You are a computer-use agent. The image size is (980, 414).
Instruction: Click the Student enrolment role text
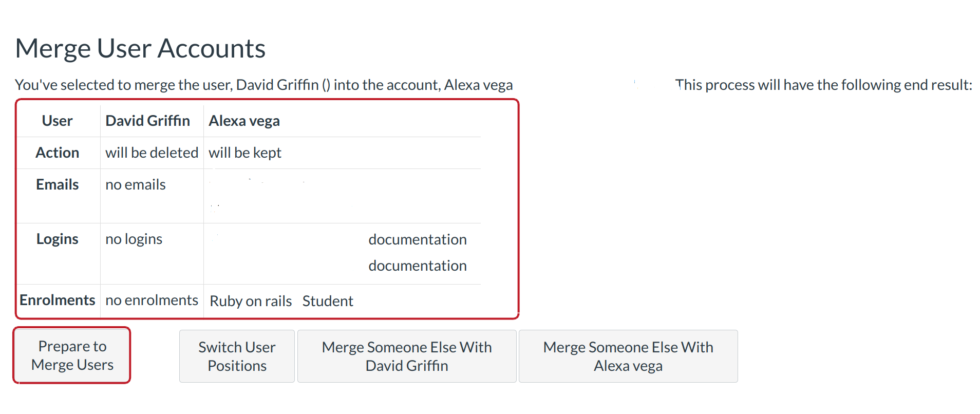pos(328,301)
